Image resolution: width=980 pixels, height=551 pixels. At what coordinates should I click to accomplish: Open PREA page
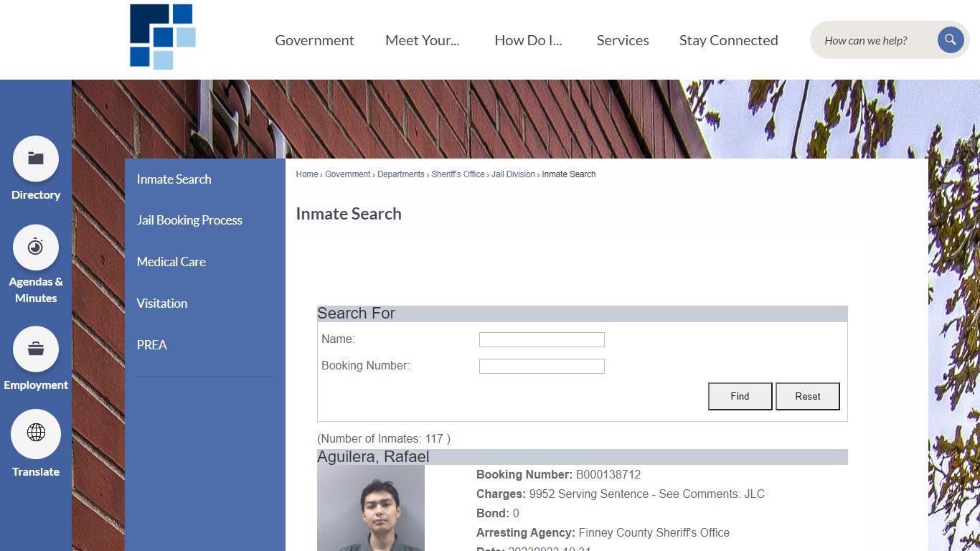pos(151,345)
